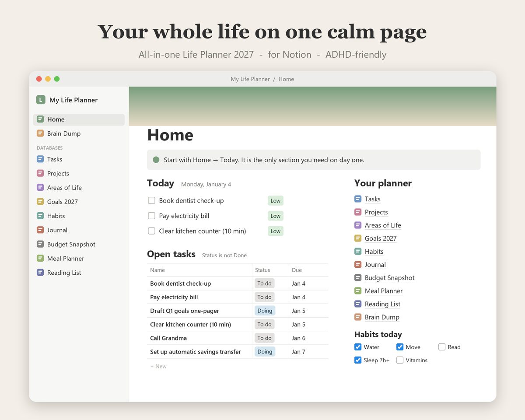Click My Life Planner breadcrumb in title bar
Image resolution: width=525 pixels, height=420 pixels.
point(250,79)
